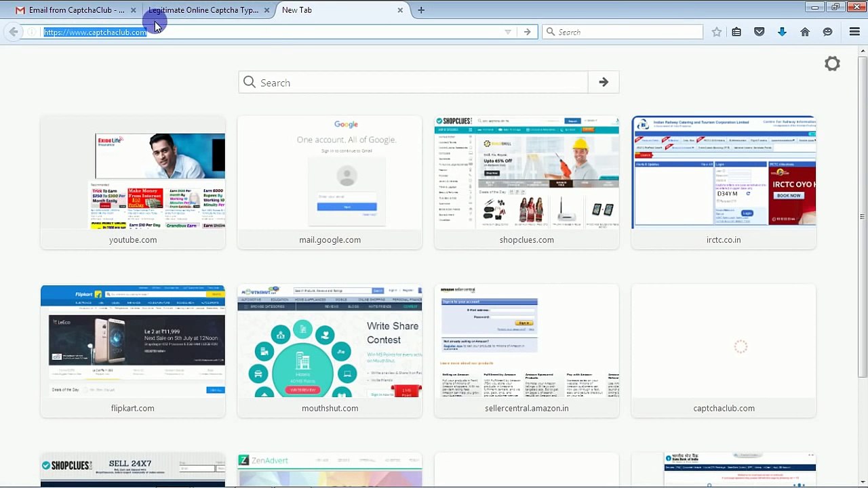This screenshot has width=868, height=488.
Task: Click the Go arrow in address bar
Action: click(x=527, y=32)
